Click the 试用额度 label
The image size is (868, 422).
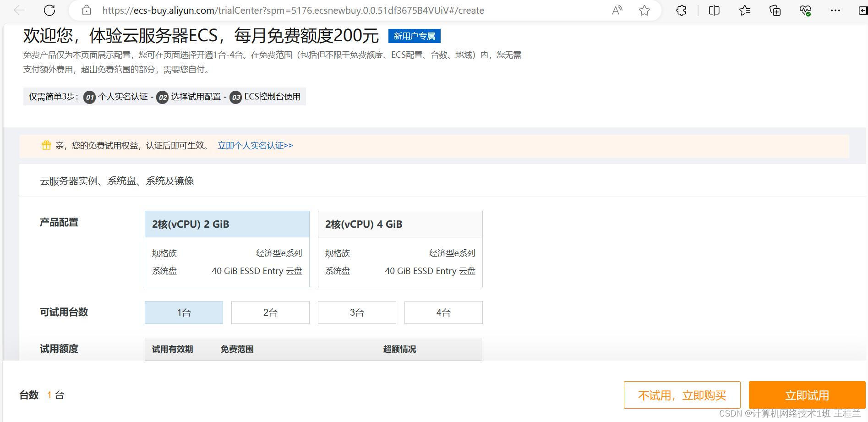[59, 349]
